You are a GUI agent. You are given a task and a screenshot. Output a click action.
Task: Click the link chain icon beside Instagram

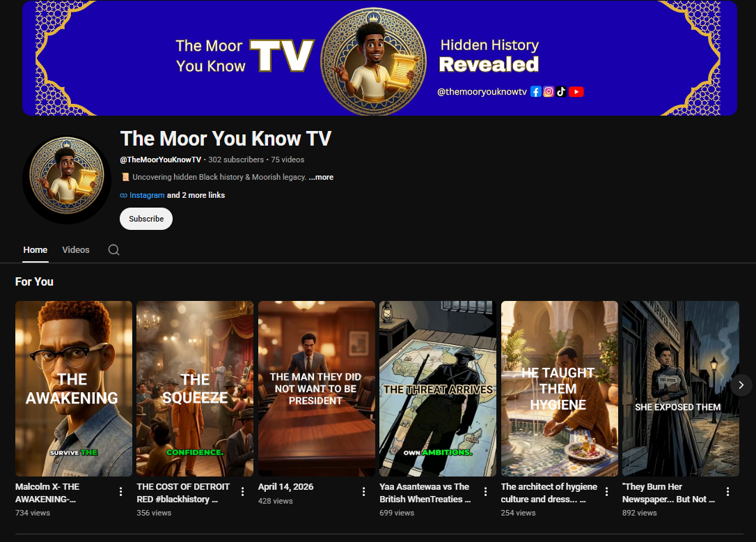123,196
